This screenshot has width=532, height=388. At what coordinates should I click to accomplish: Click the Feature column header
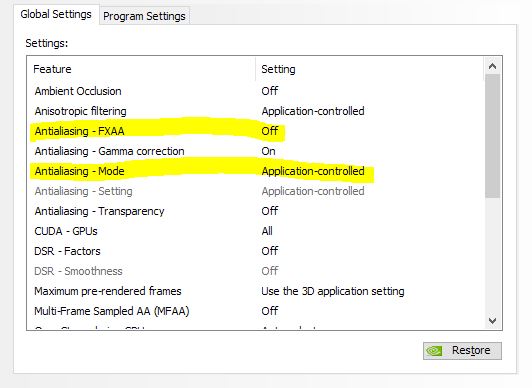(x=52, y=69)
